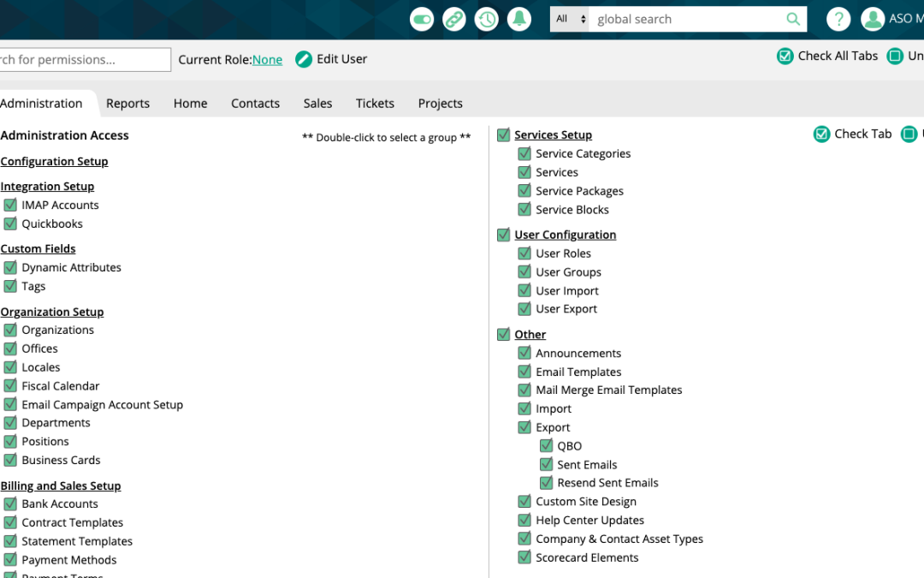This screenshot has width=924, height=578.
Task: Switch to the Projects tab
Action: [441, 104]
